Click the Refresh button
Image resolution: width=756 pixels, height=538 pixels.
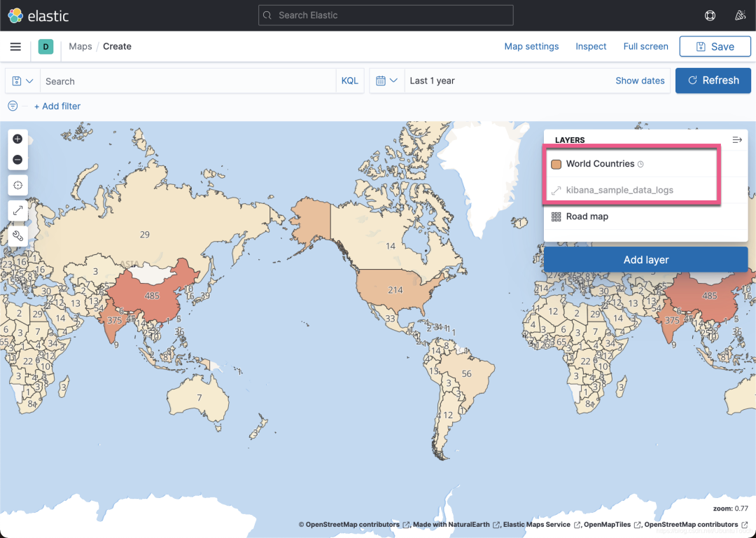click(x=713, y=81)
